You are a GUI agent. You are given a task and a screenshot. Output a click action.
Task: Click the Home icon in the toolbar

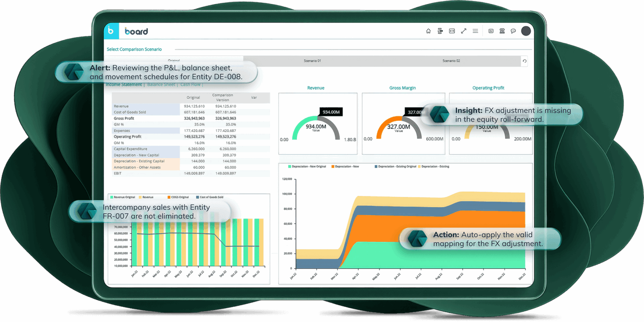(x=428, y=31)
